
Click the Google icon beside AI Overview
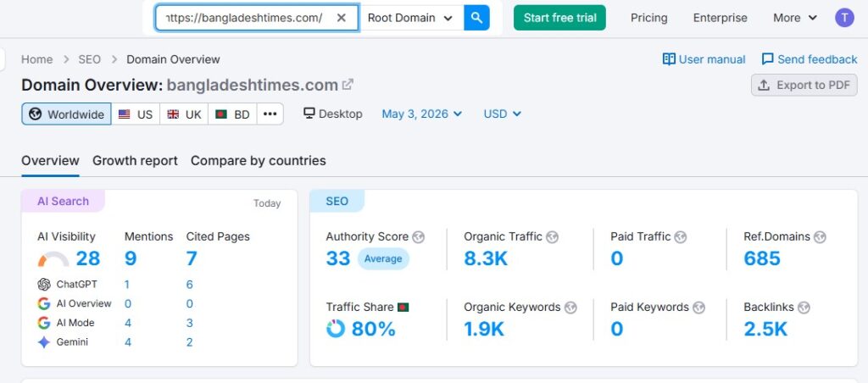click(44, 303)
